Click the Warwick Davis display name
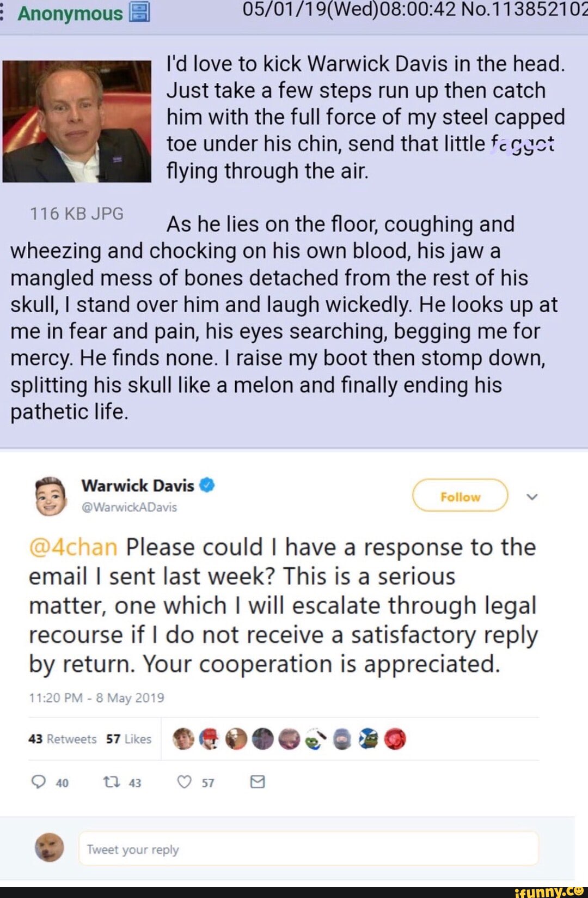This screenshot has height=898, width=588. pos(138,485)
